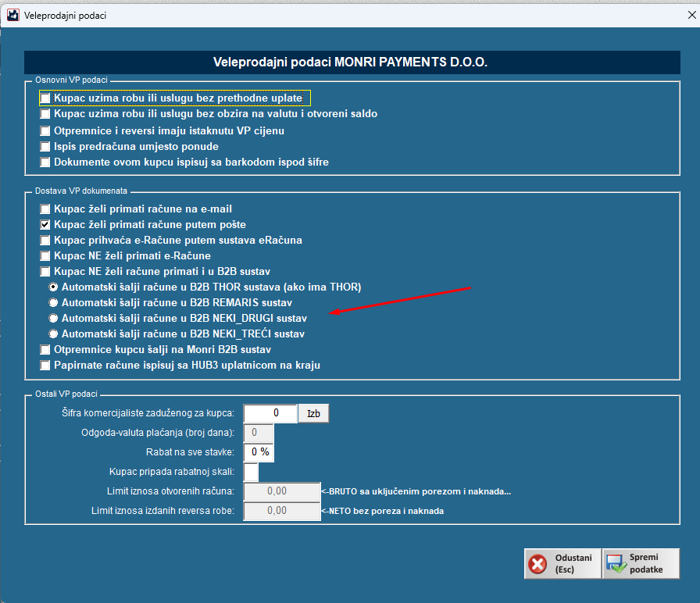
Task: Click the 'Šifra komercijaliste' input field
Action: tap(270, 413)
